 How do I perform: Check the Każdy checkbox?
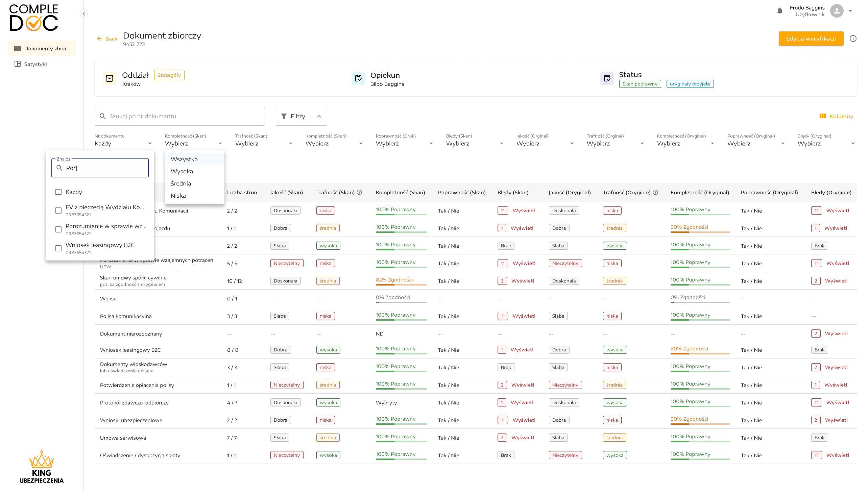pyautogui.click(x=58, y=192)
